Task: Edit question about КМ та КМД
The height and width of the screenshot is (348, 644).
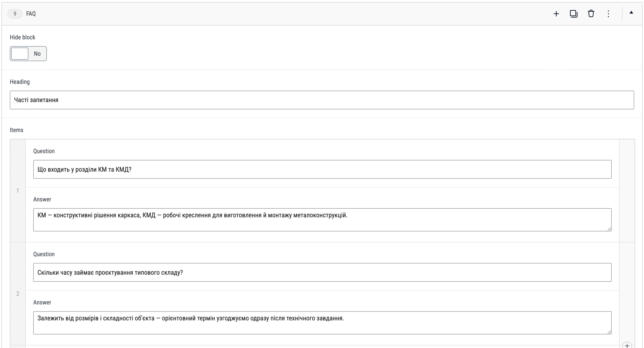Action: coord(322,169)
